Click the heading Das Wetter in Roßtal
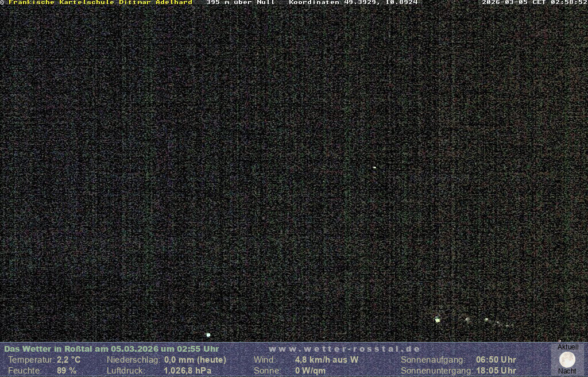The width and height of the screenshot is (588, 377). coord(111,349)
